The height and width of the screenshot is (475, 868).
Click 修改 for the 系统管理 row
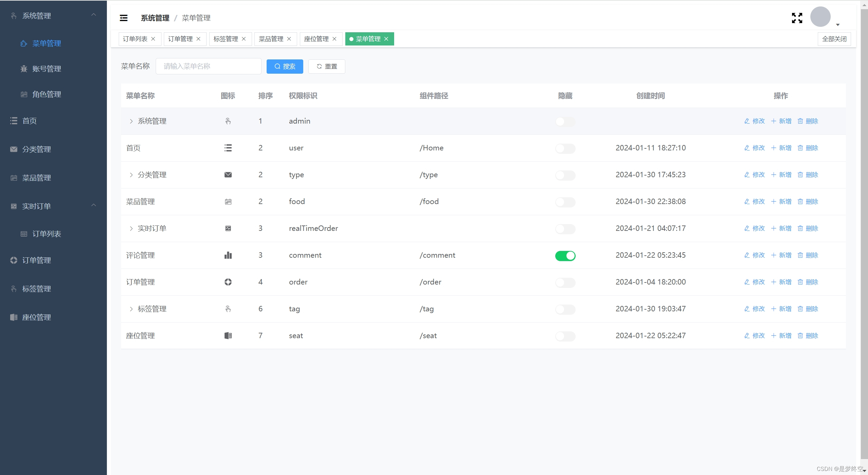(755, 121)
